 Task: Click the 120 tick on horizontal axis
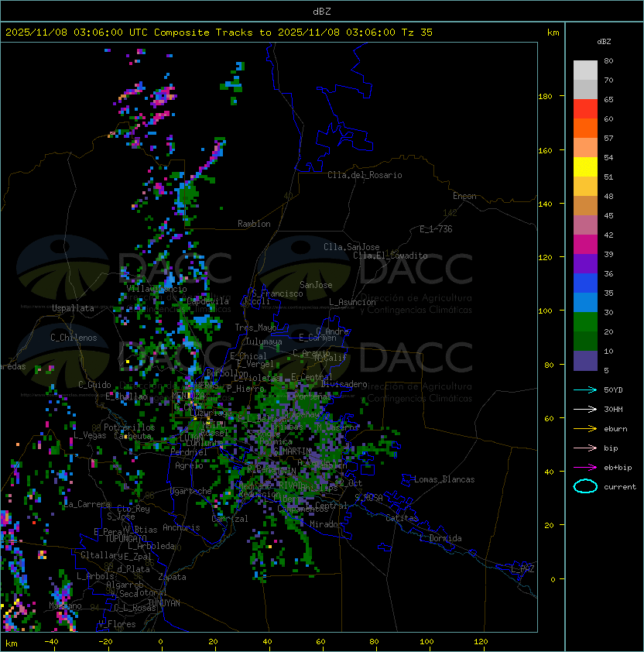click(481, 642)
